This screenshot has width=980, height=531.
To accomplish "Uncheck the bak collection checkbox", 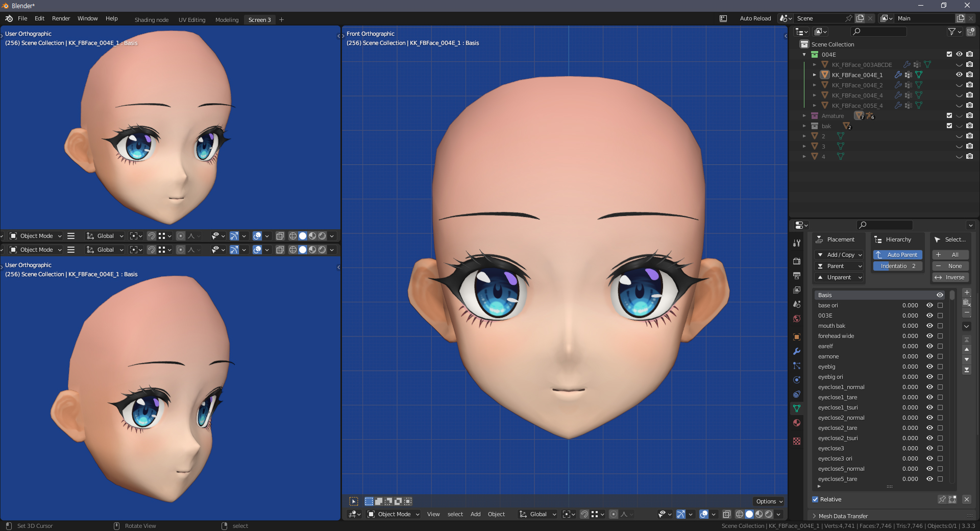I will click(949, 126).
